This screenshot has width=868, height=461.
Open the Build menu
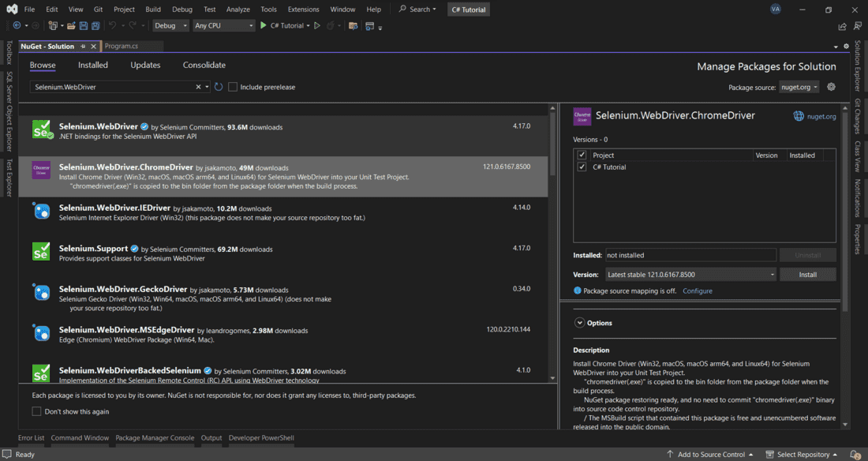pos(153,9)
